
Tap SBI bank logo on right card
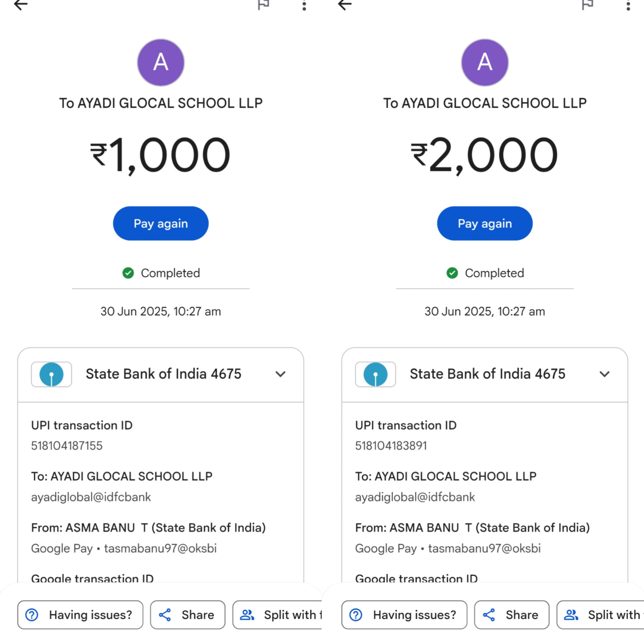click(375, 374)
